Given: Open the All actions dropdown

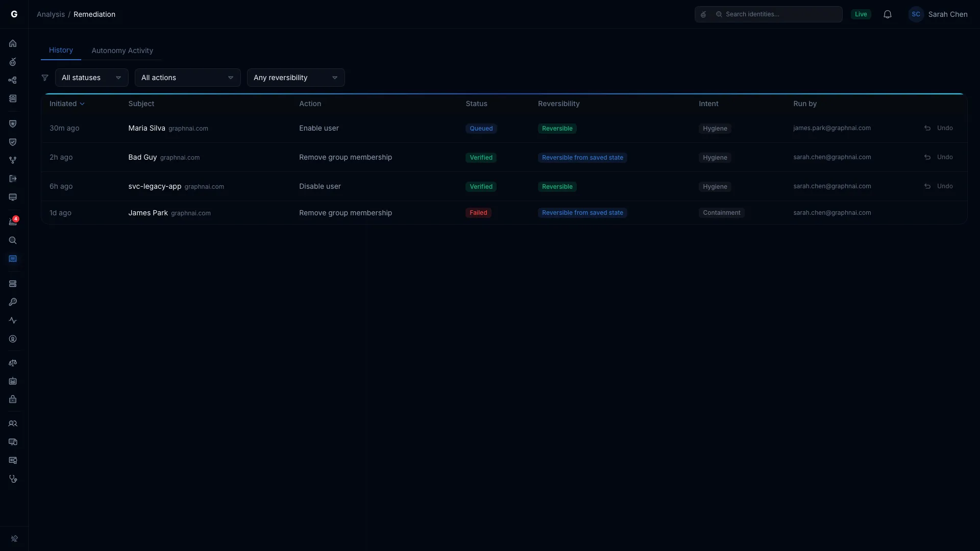Looking at the screenshot, I should [188, 78].
